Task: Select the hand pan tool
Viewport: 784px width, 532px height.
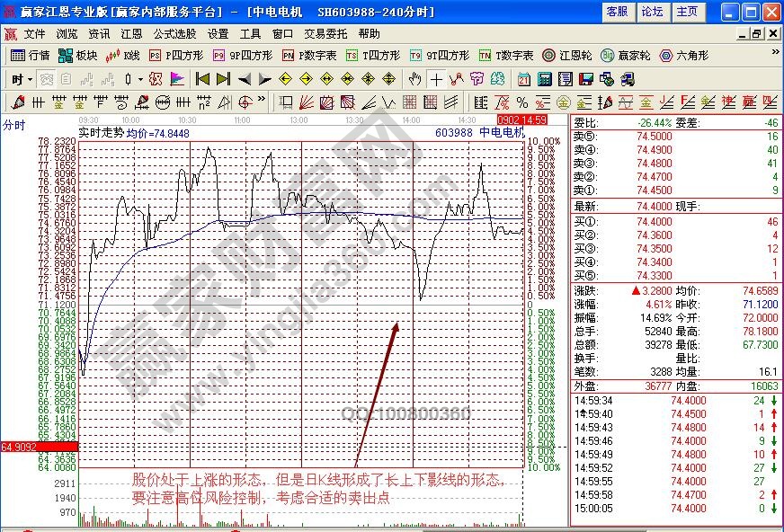Action: 414,78
